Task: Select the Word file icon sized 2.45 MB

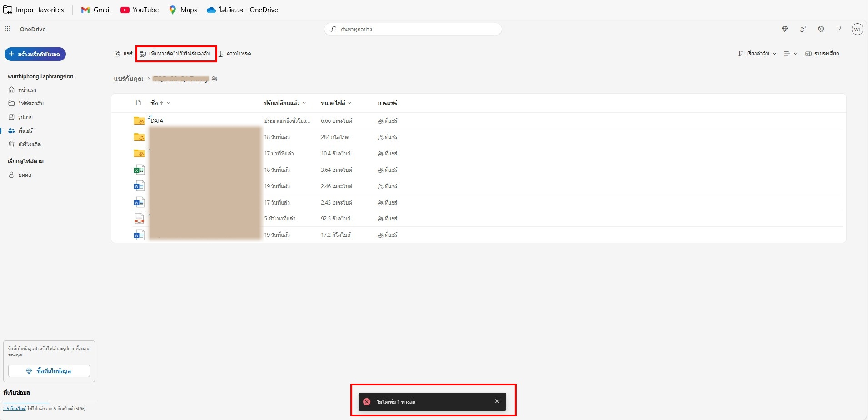Action: point(139,202)
